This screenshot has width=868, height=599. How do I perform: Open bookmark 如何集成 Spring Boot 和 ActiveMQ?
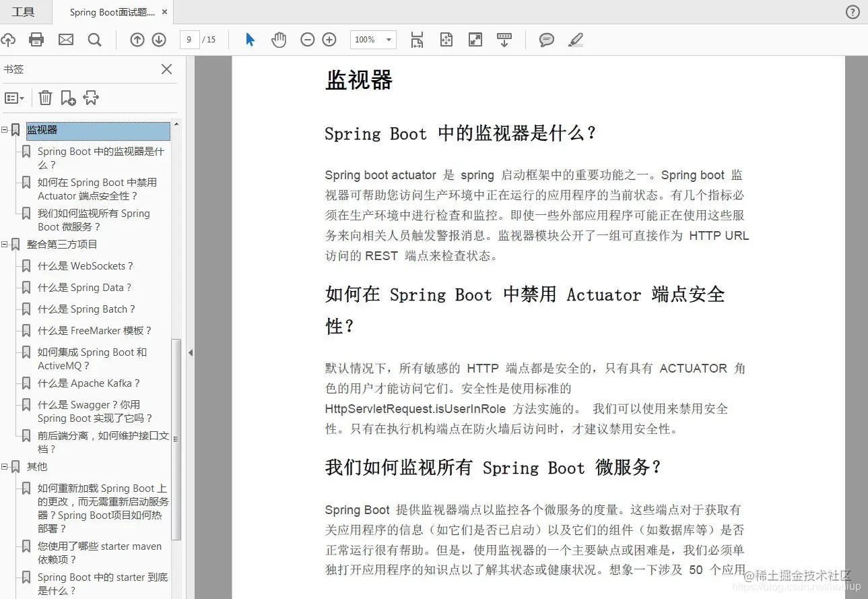[x=92, y=359]
